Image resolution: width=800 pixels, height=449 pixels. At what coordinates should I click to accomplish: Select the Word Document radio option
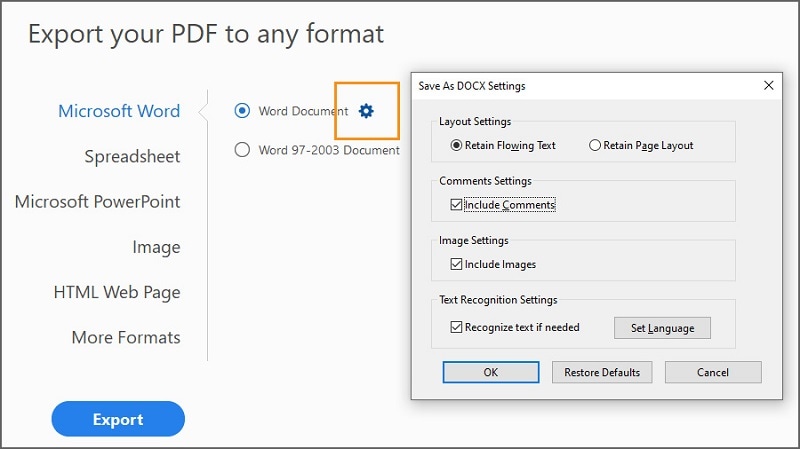point(242,111)
